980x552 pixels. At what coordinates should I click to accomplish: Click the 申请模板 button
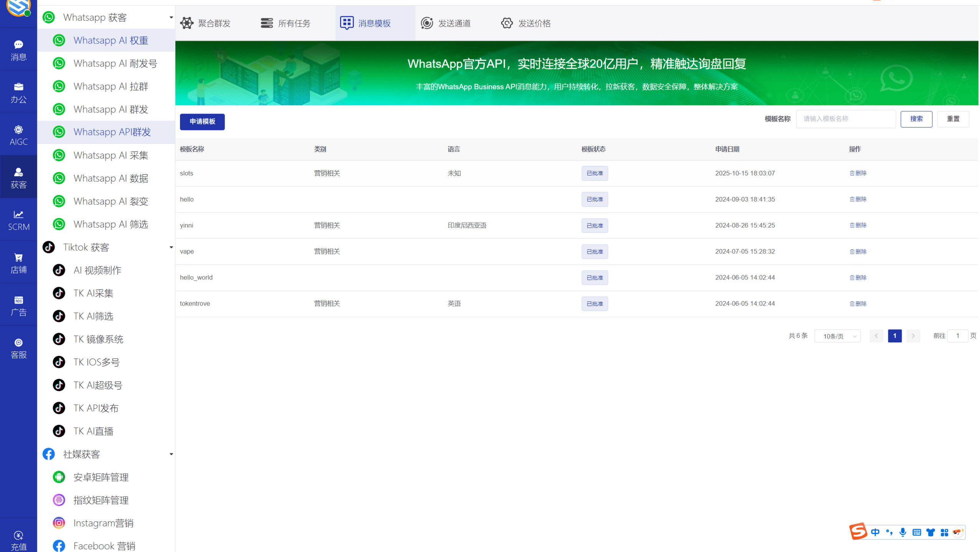(x=202, y=122)
